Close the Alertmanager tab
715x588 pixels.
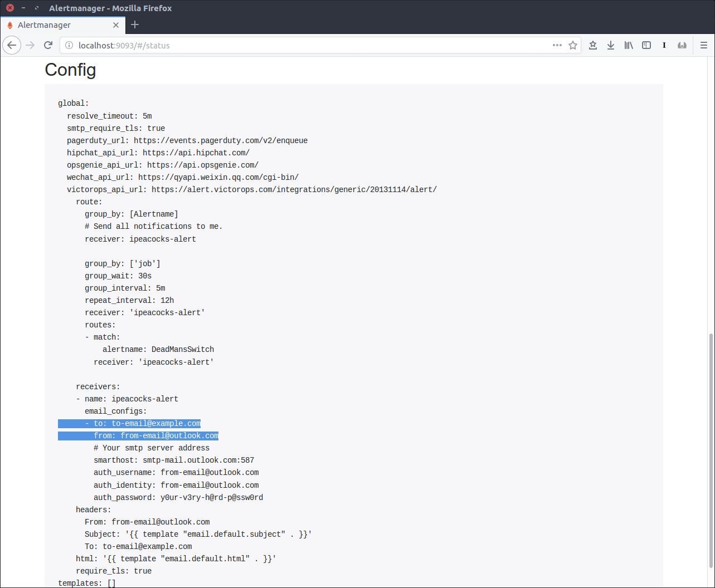tap(116, 25)
